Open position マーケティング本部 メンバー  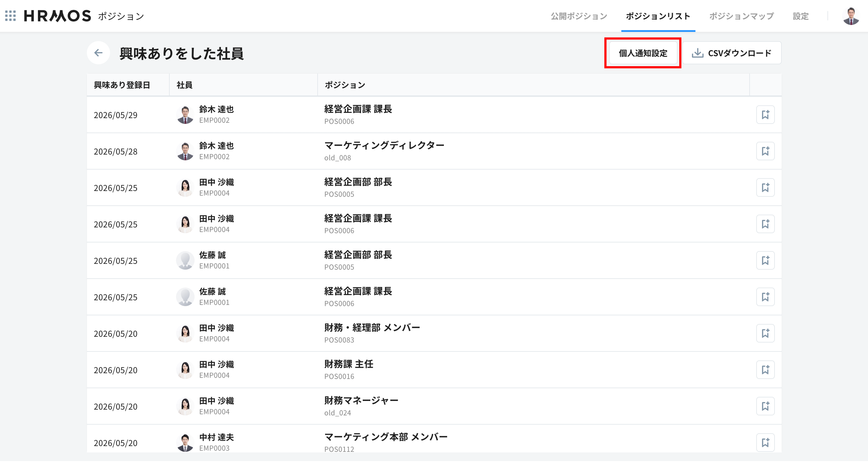click(x=386, y=437)
